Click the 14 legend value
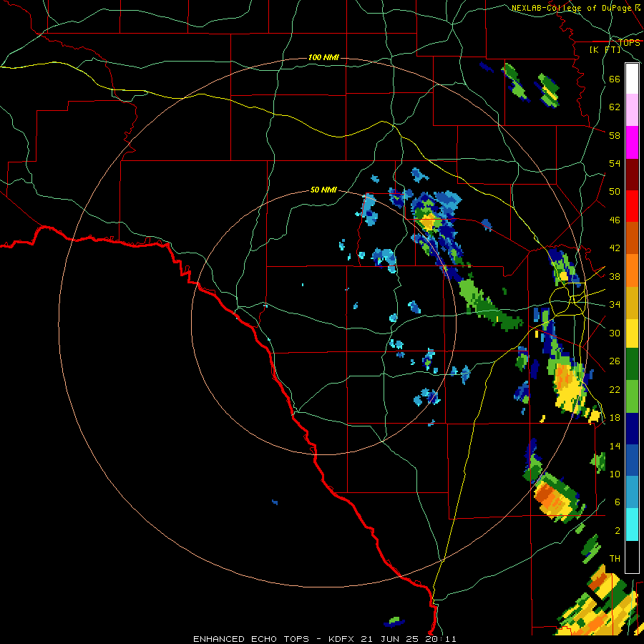Viewport: 644px width, 644px height. click(615, 446)
